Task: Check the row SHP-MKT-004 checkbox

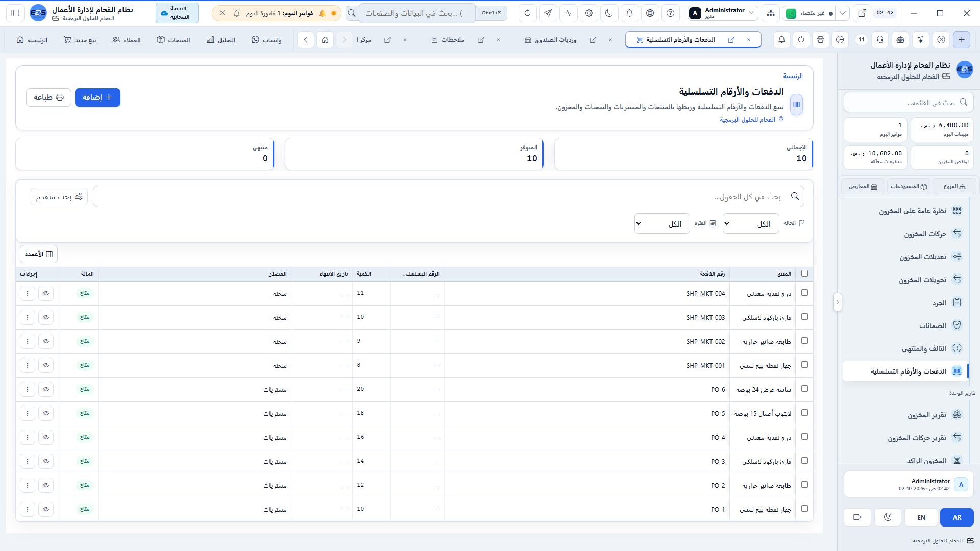Action: point(805,293)
